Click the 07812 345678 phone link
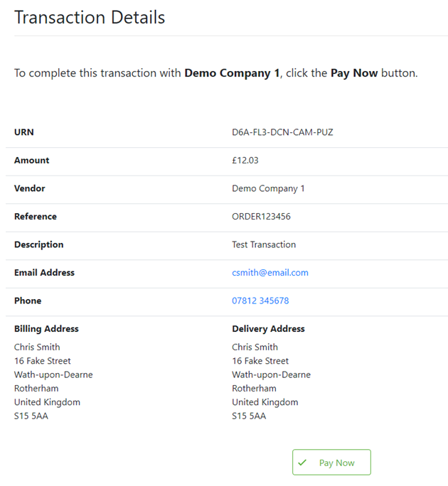 pyautogui.click(x=260, y=301)
